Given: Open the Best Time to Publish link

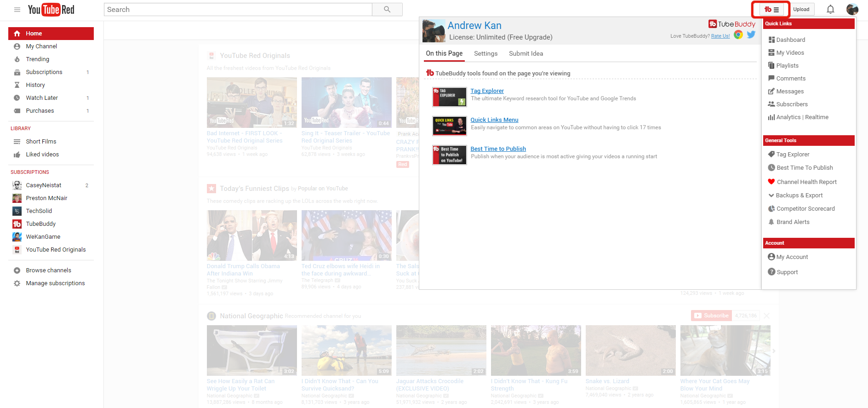Looking at the screenshot, I should [498, 149].
